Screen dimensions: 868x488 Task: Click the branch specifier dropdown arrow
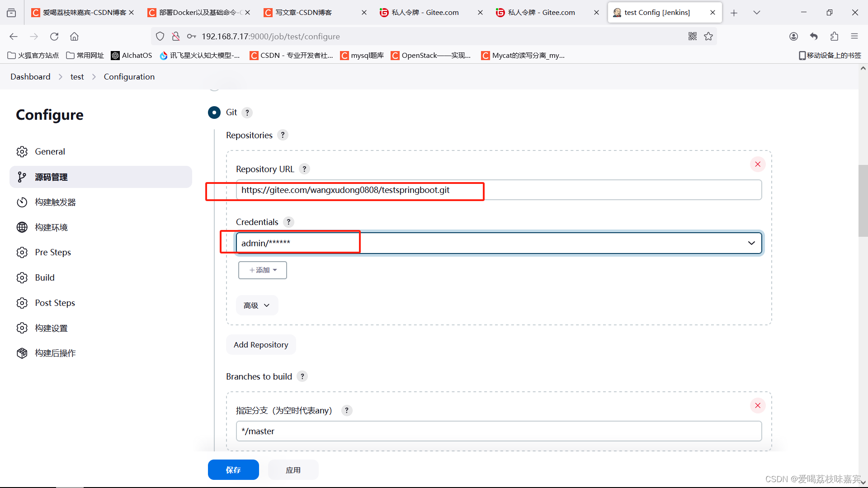pos(751,243)
